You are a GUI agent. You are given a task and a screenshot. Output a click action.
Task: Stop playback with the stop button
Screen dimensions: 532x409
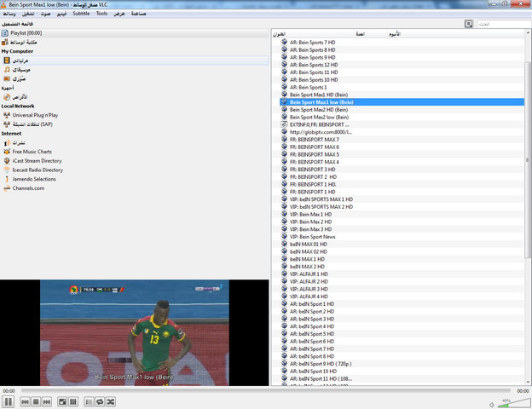[35, 401]
